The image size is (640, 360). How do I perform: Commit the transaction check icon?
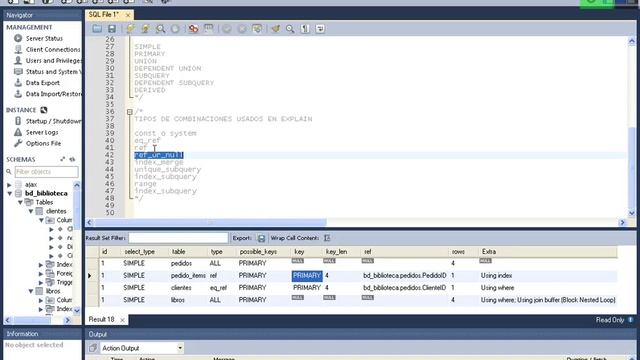point(227,29)
